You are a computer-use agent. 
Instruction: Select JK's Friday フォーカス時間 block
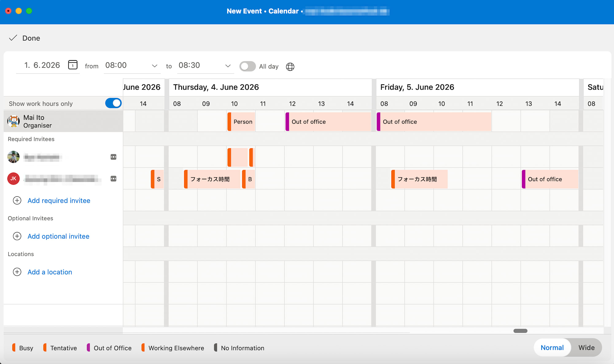(419, 179)
